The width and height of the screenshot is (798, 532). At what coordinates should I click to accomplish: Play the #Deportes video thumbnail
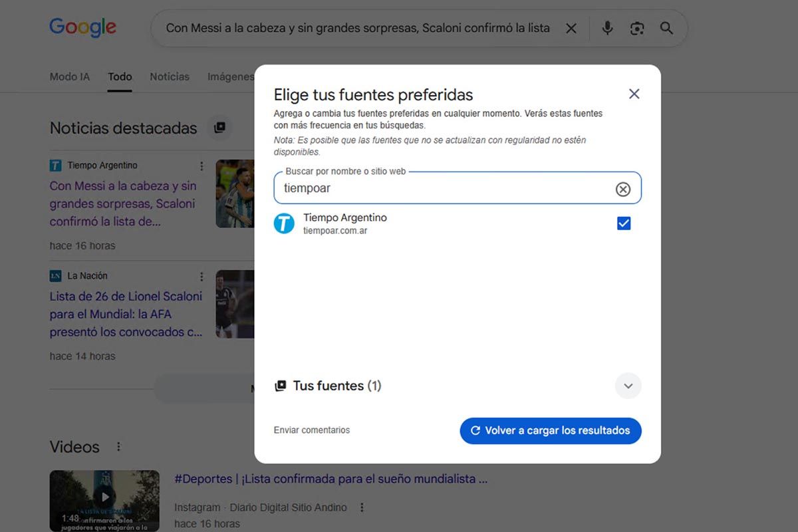104,501
